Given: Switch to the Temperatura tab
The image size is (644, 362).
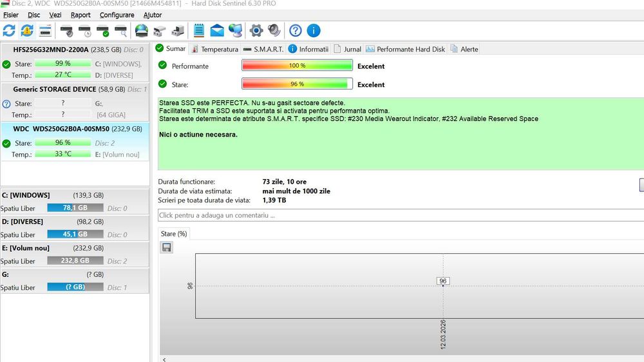Looking at the screenshot, I should 215,49.
